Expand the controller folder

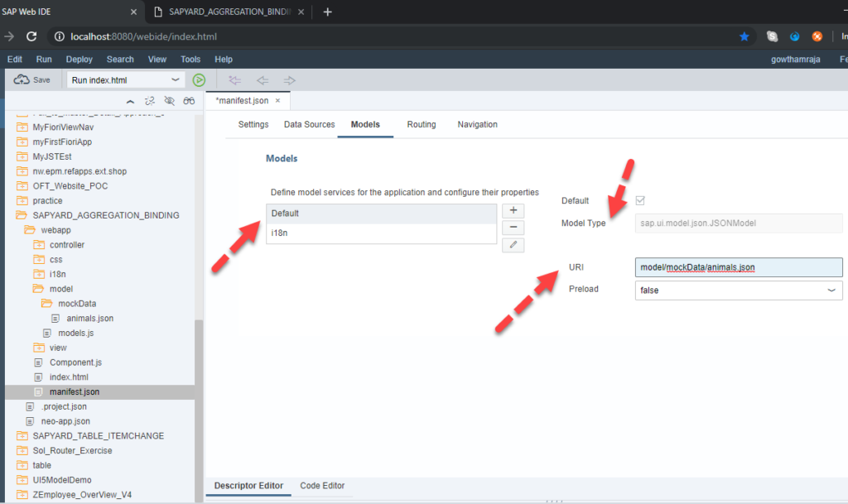tap(38, 245)
